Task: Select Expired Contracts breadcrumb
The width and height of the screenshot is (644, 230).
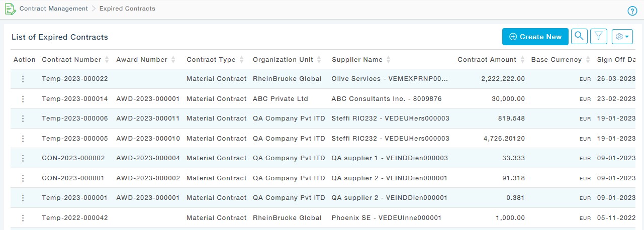Action: click(127, 9)
